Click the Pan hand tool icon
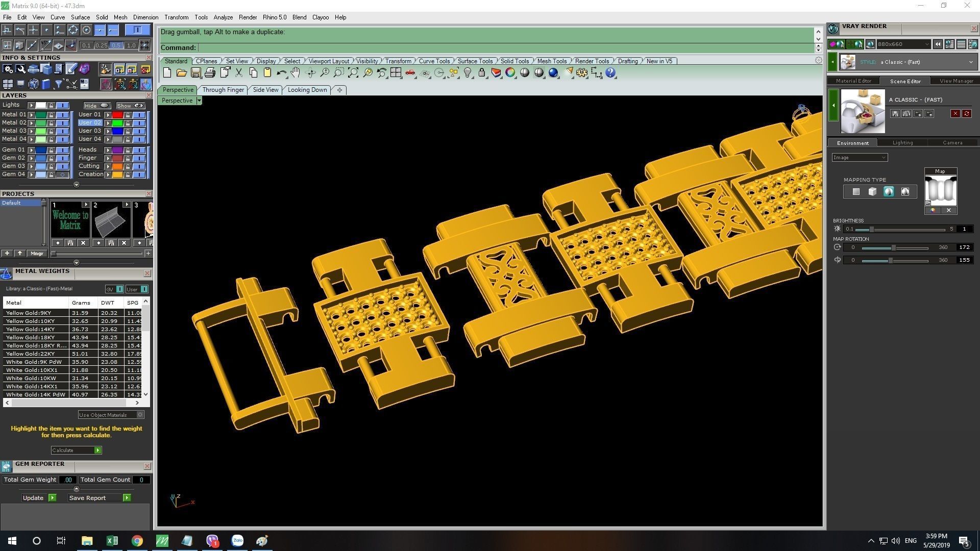980x551 pixels. point(296,73)
